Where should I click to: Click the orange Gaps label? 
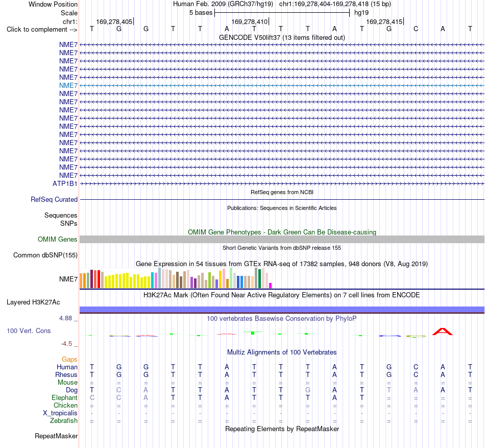69,359
